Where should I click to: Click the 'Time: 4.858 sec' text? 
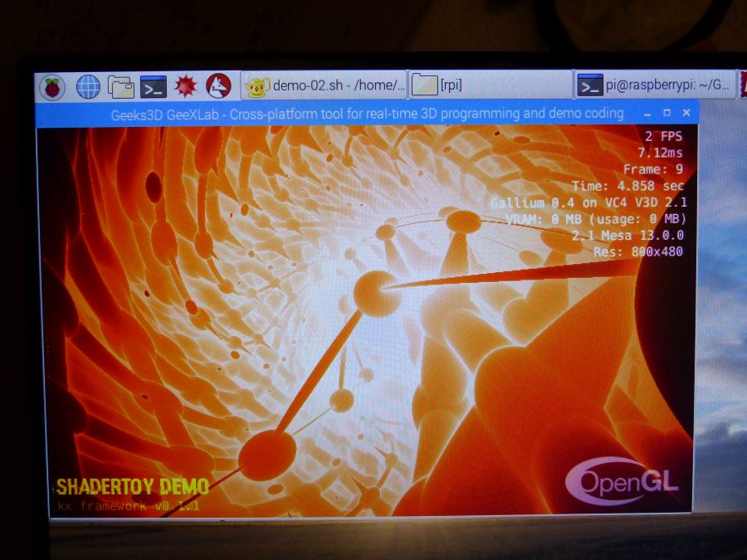(628, 186)
